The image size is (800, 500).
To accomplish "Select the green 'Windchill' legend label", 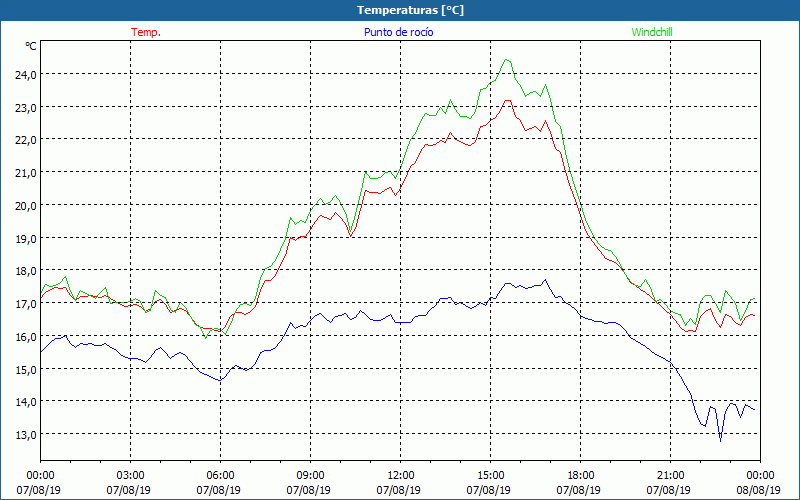I will (652, 32).
